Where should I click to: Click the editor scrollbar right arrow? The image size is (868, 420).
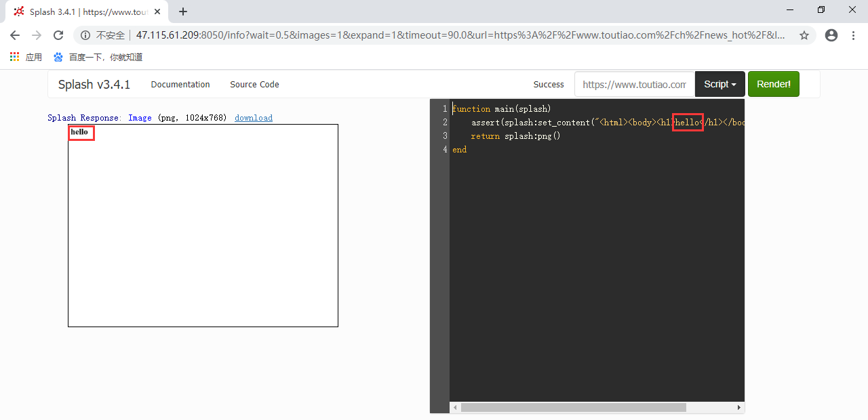coord(739,408)
